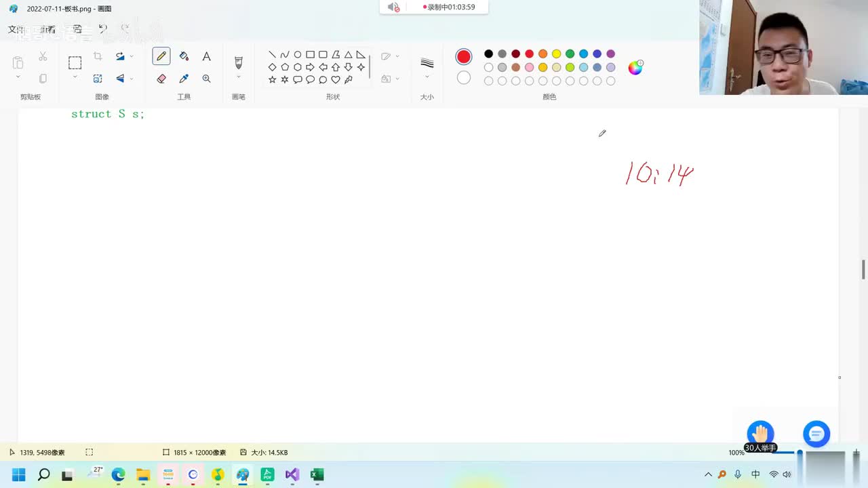Open the 查看 menu
Image resolution: width=868 pixels, height=488 pixels.
coord(47,29)
